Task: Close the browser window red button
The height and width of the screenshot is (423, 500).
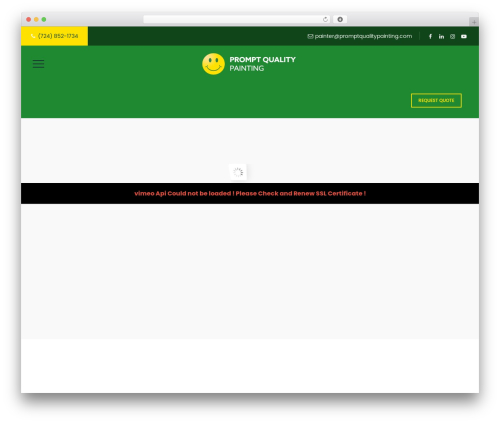Action: click(29, 19)
